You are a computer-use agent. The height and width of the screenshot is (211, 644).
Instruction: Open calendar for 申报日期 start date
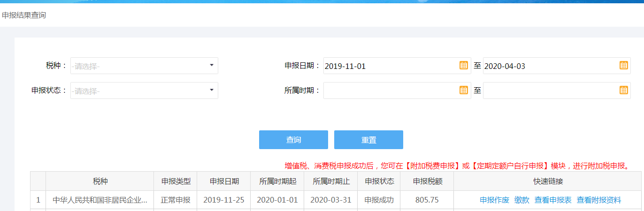click(x=463, y=65)
